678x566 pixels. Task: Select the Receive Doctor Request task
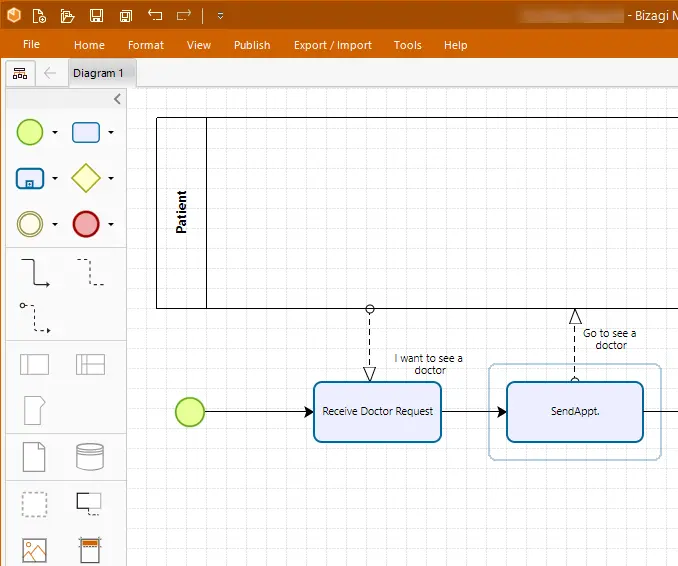377,412
